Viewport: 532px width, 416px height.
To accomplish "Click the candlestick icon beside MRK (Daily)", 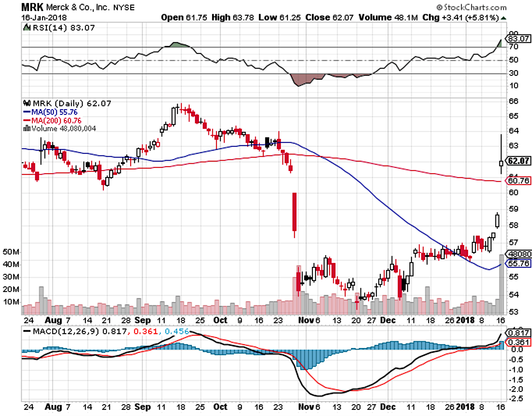I will pyautogui.click(x=27, y=103).
